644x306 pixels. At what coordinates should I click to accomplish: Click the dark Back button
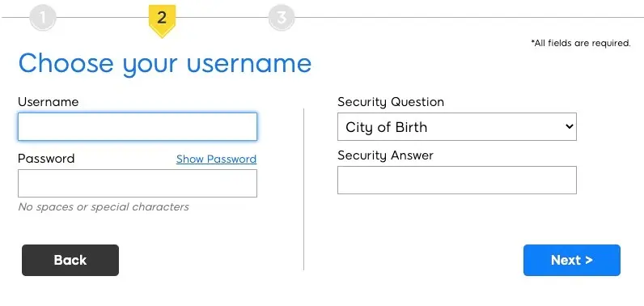pos(70,260)
